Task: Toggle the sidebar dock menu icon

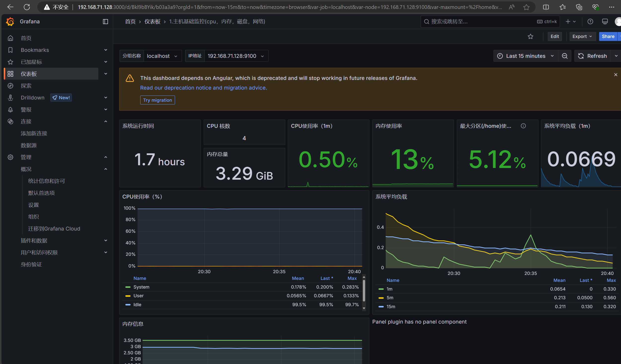Action: point(105,22)
